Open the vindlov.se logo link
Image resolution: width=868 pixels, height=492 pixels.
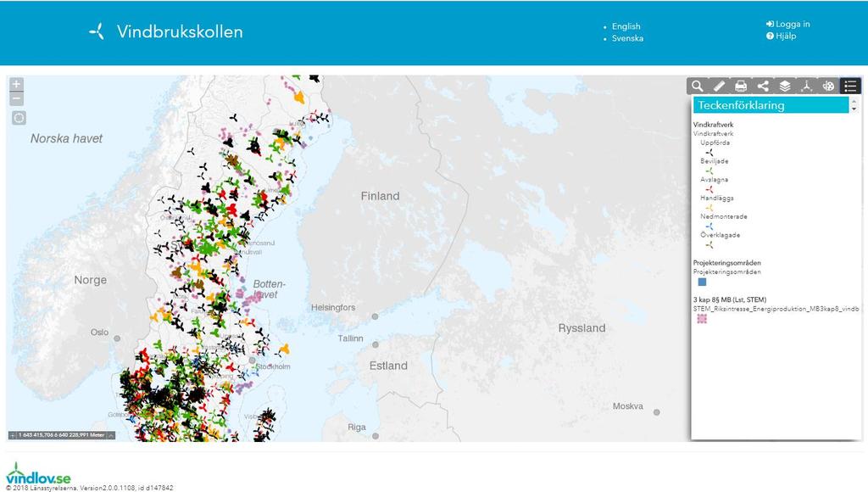(x=38, y=473)
